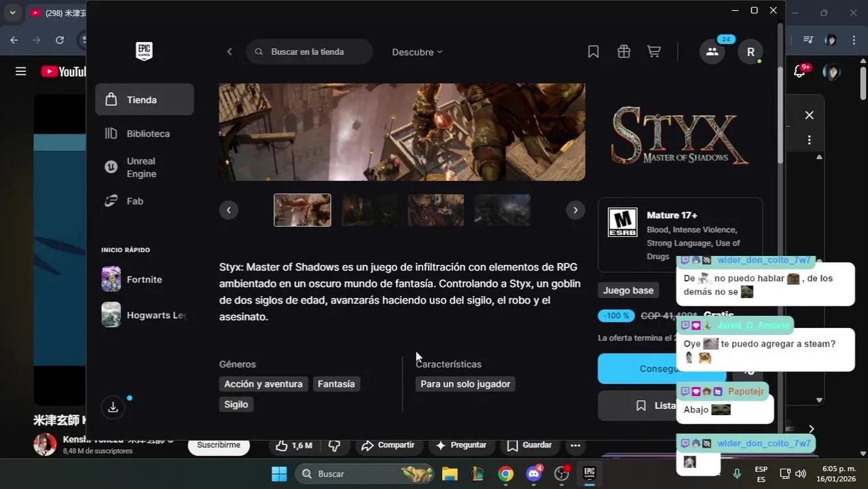Open YouTube notifications bell with 9+ badge

[x=800, y=71]
